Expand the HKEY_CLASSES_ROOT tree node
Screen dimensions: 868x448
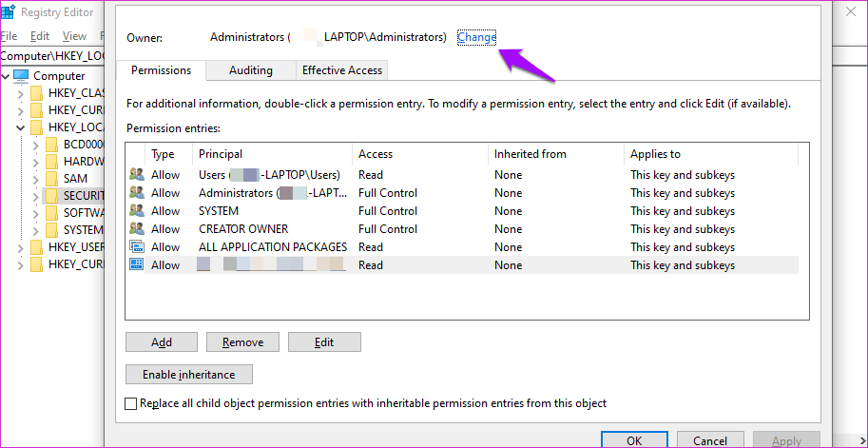tap(21, 93)
